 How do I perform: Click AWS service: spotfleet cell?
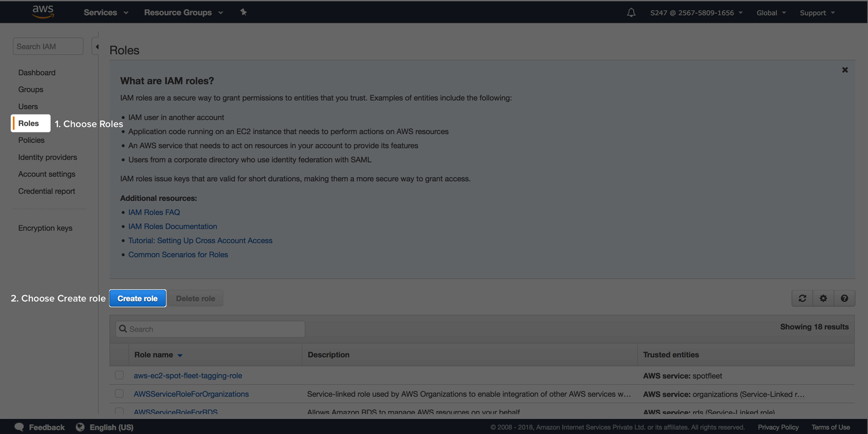[x=682, y=375]
